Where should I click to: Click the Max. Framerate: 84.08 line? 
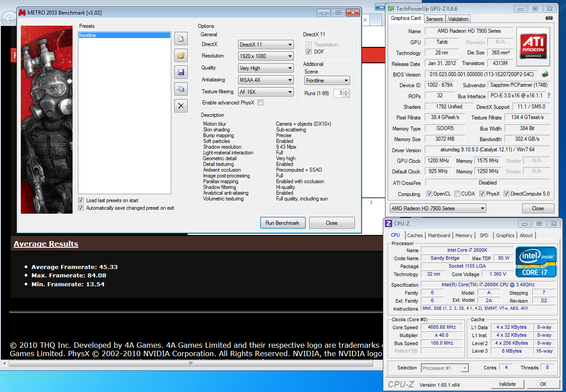coord(69,275)
